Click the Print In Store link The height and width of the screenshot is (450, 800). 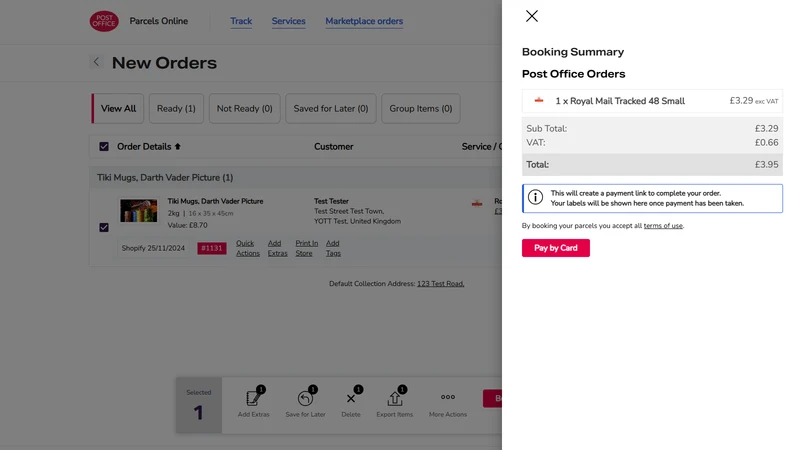tap(306, 248)
